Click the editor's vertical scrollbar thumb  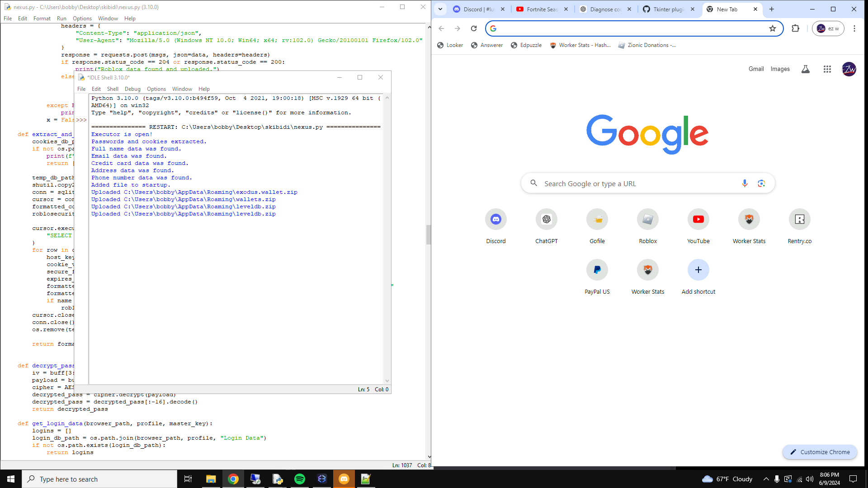click(x=428, y=234)
